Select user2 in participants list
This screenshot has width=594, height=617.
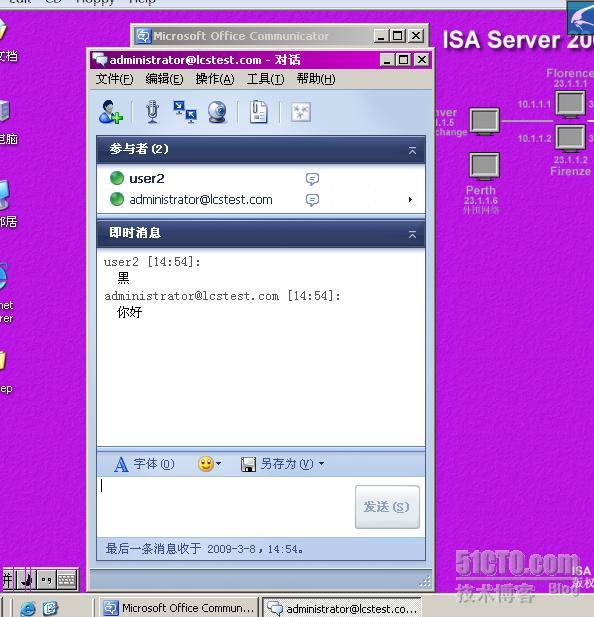147,179
